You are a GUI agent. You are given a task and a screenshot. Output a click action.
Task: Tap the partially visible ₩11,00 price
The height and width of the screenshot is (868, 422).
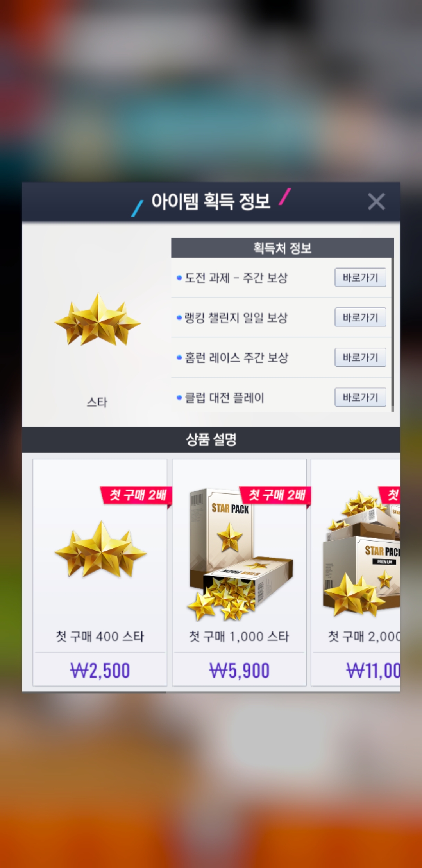click(x=373, y=670)
